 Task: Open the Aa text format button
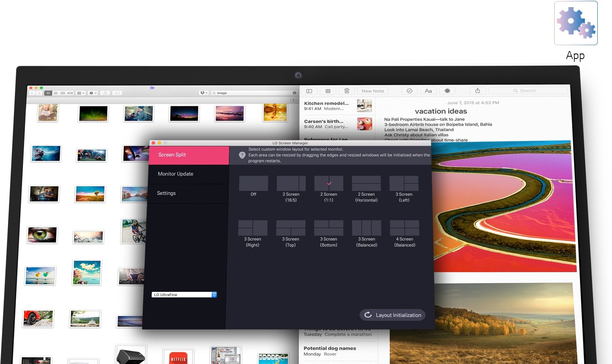tap(428, 91)
